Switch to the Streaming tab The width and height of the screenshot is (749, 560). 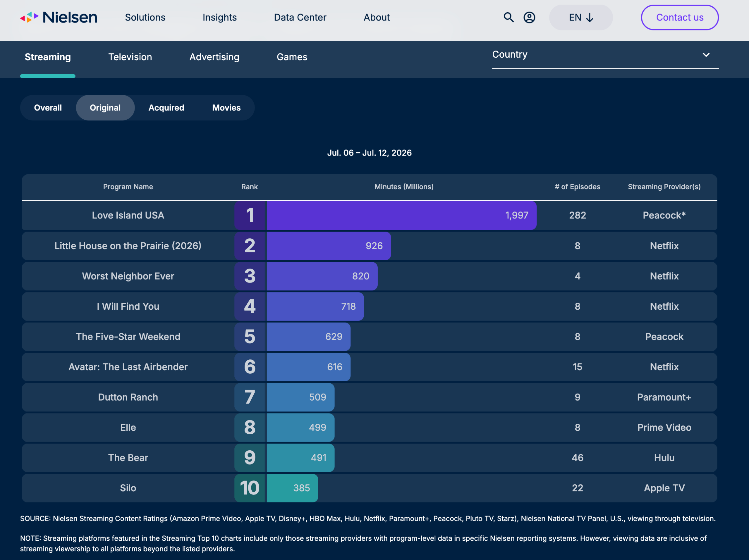[x=48, y=57]
